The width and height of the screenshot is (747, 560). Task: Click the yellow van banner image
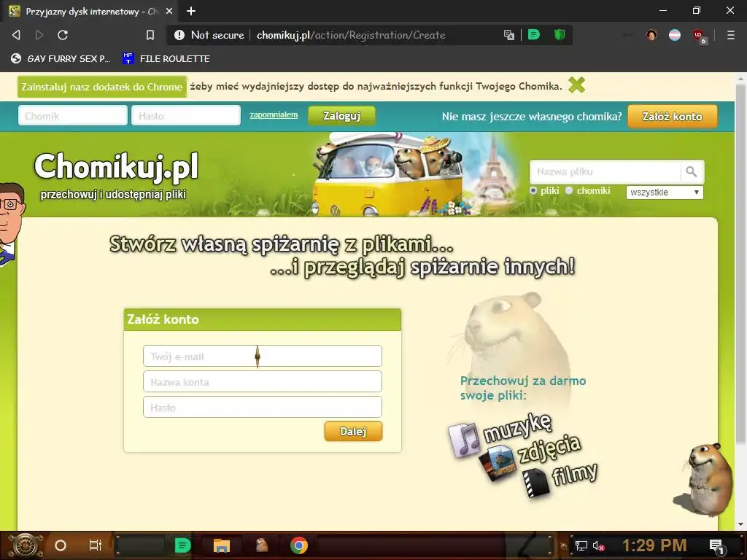pos(388,175)
